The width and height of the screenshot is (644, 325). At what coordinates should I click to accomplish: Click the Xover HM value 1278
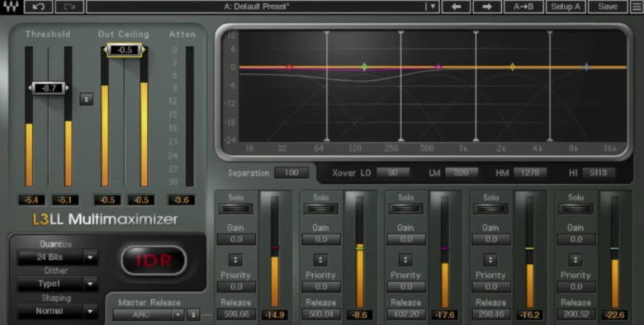[530, 172]
